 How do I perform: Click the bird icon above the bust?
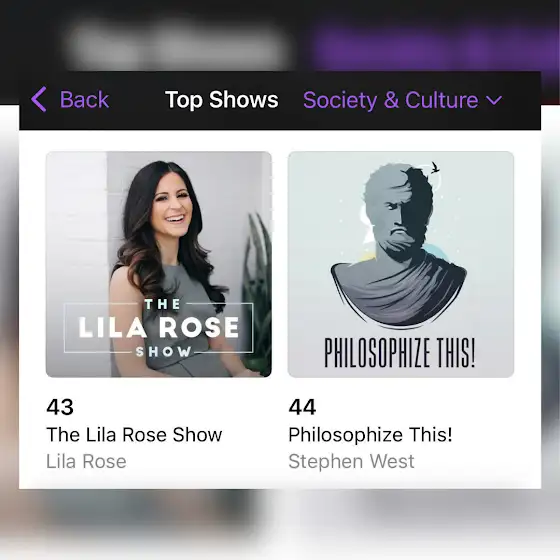[435, 168]
